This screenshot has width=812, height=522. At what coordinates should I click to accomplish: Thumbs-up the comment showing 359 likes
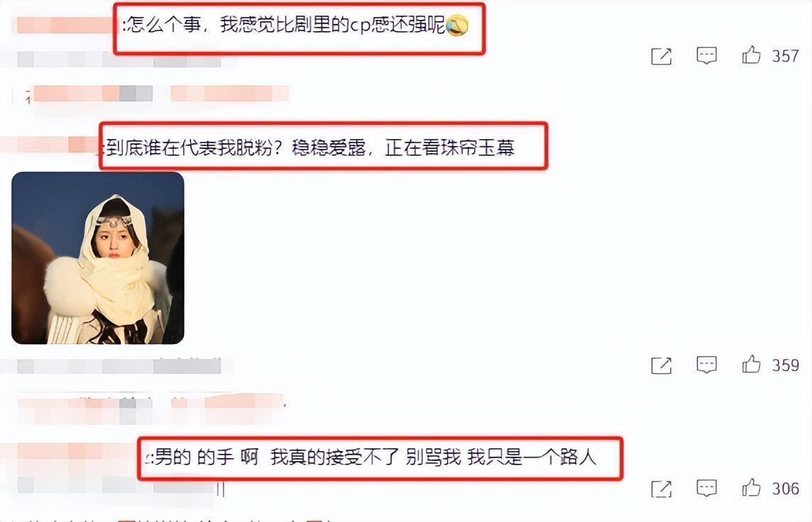[751, 365]
